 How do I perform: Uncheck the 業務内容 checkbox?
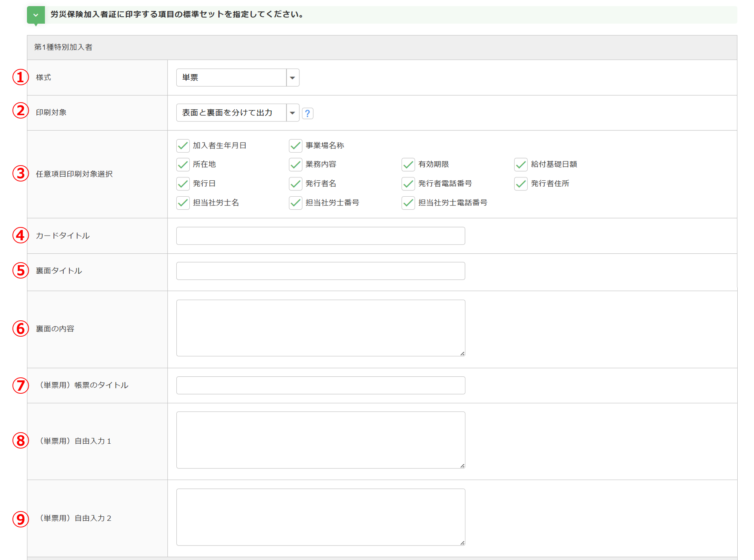coord(296,164)
